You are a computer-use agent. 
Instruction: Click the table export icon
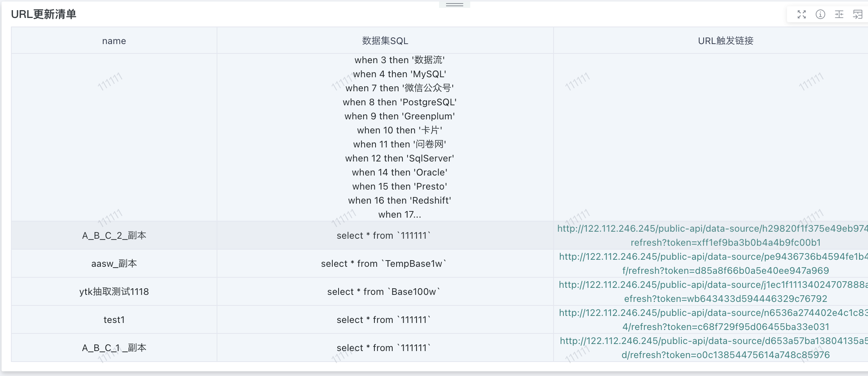pos(857,14)
